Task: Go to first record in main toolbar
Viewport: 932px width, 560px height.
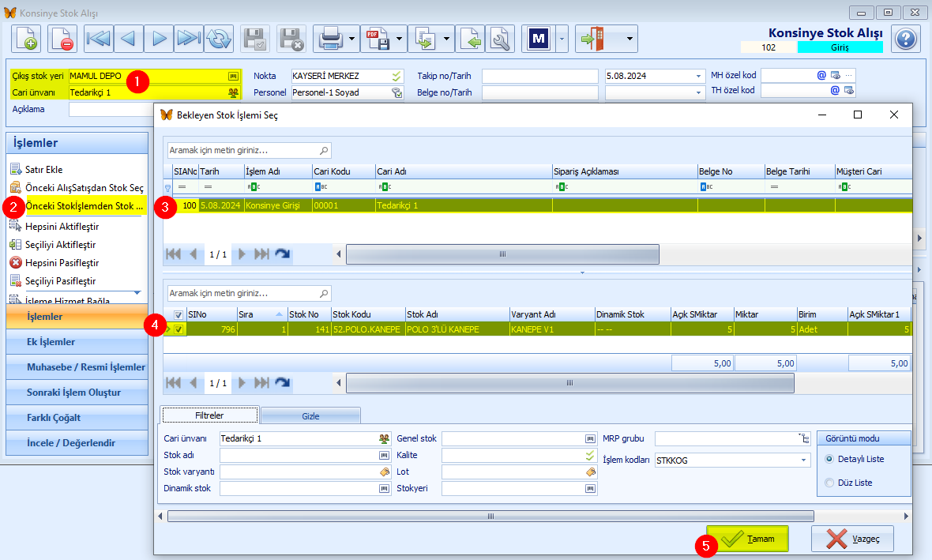Action: tap(99, 39)
